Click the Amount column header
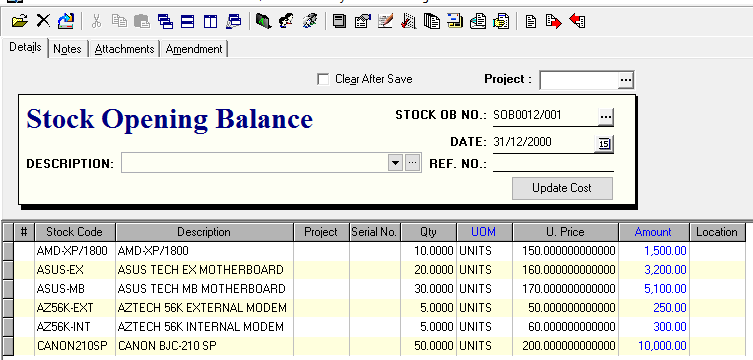The width and height of the screenshot is (753, 360). 653,232
